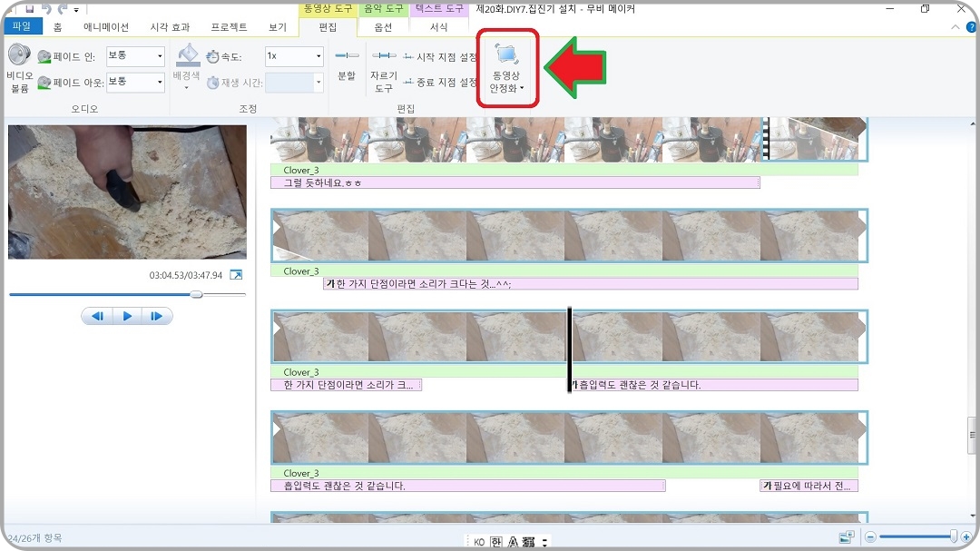Collapse the ribbon with the chevron
This screenshot has height=551, width=980.
pos(955,27)
